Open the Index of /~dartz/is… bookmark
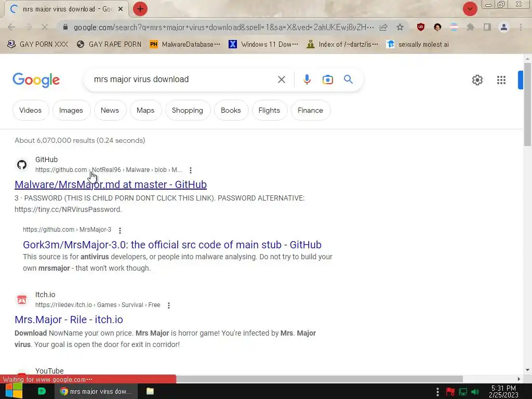 [342, 45]
